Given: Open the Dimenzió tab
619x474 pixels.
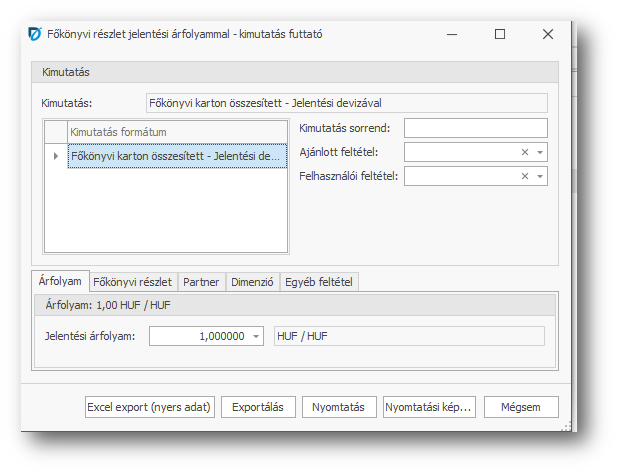Looking at the screenshot, I should (x=252, y=282).
